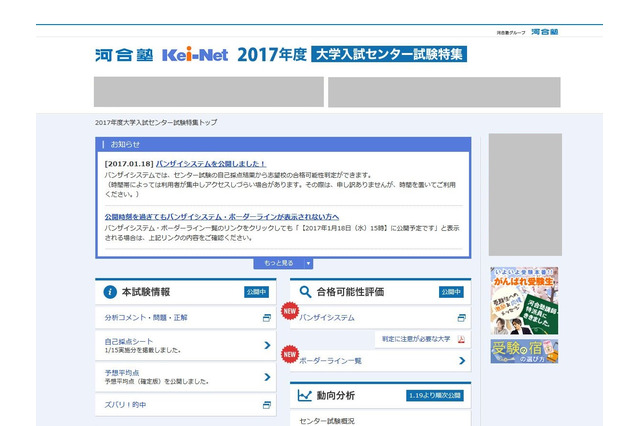Click the 1.19より順次公開 badge
Image resolution: width=640 pixels, height=426 pixels.
[435, 395]
